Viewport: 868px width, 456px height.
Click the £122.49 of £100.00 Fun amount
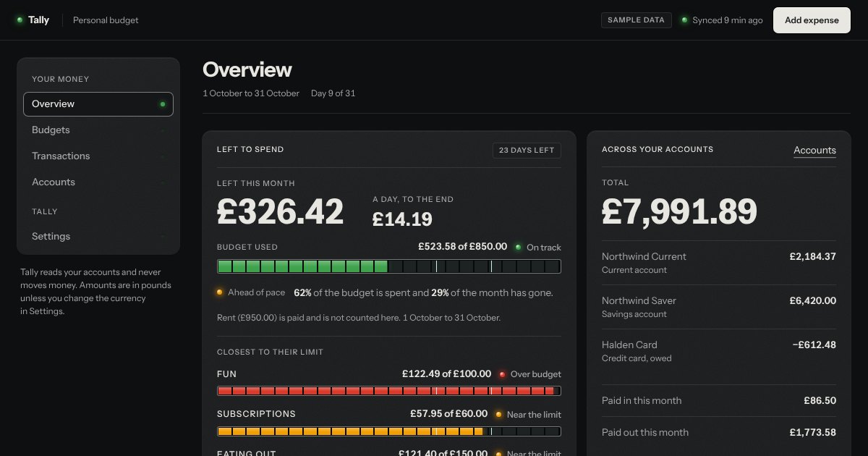[x=447, y=374]
